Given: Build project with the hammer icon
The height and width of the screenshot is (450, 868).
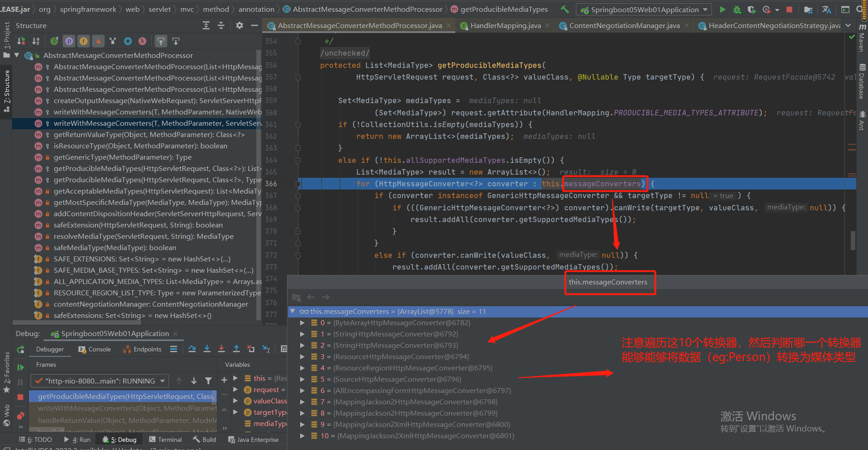Looking at the screenshot, I should [565, 9].
